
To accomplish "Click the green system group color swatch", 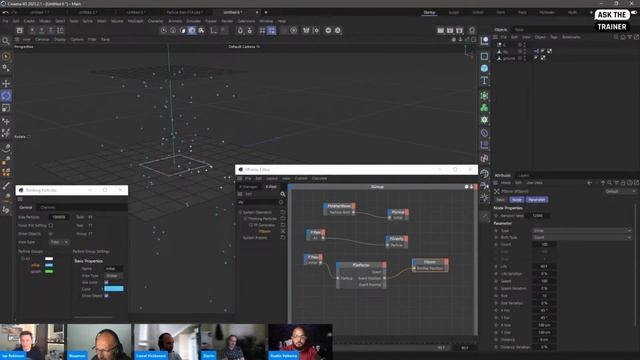I will [x=49, y=271].
